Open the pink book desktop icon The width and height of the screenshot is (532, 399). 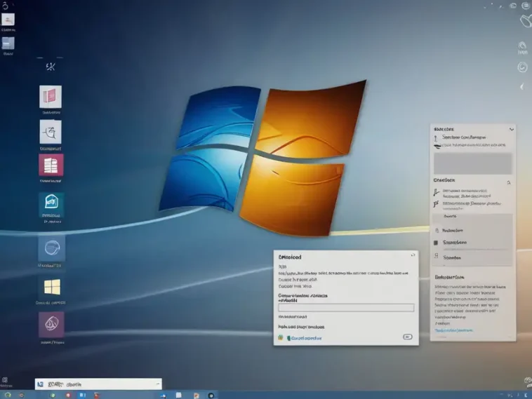(51, 97)
